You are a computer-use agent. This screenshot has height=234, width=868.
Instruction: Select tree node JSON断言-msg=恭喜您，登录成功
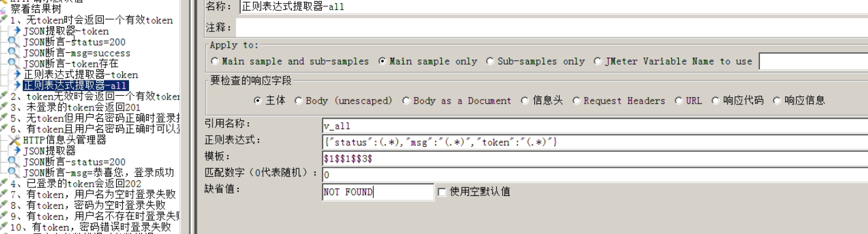point(99,173)
